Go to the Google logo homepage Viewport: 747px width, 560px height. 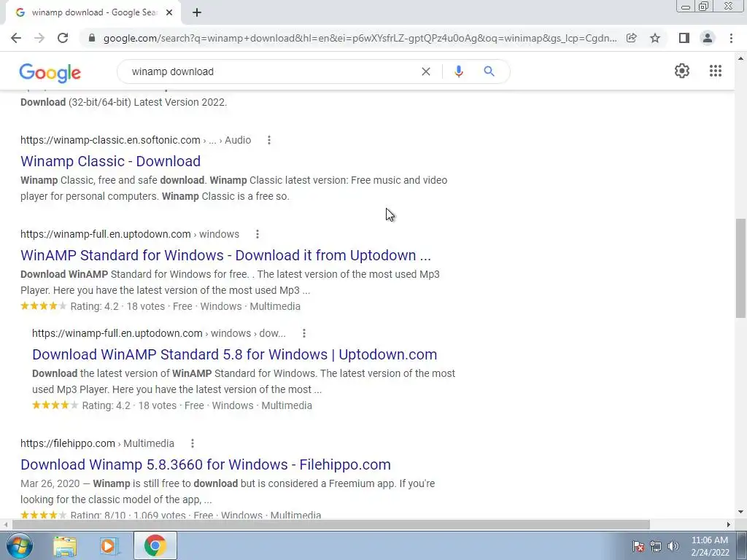pyautogui.click(x=50, y=72)
